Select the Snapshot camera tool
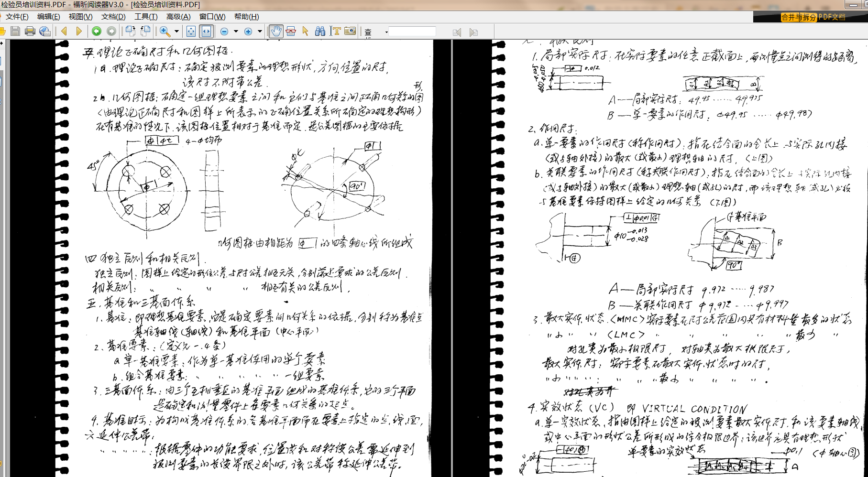Screen dimensions: 868x477 350,32
